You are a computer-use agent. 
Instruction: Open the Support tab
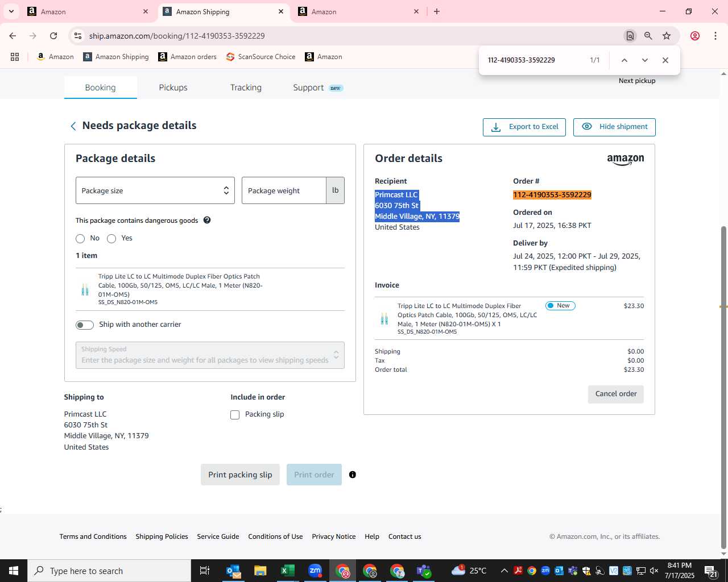pyautogui.click(x=318, y=88)
